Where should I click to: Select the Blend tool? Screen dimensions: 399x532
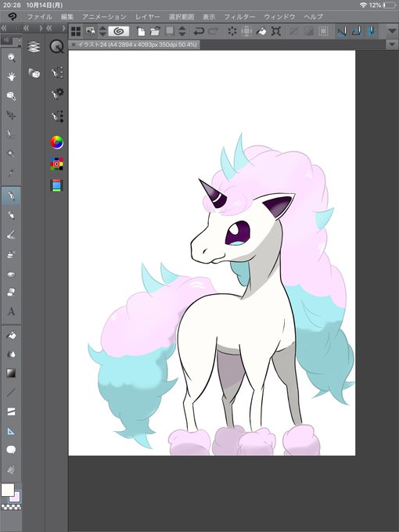[x=11, y=354]
